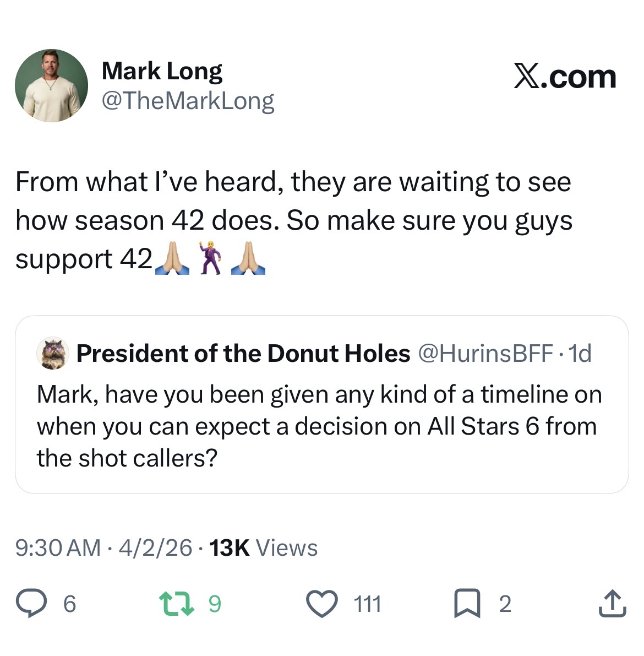Open the quoted tweet about All Stars 6
This screenshot has width=644, height=656.
[x=319, y=427]
